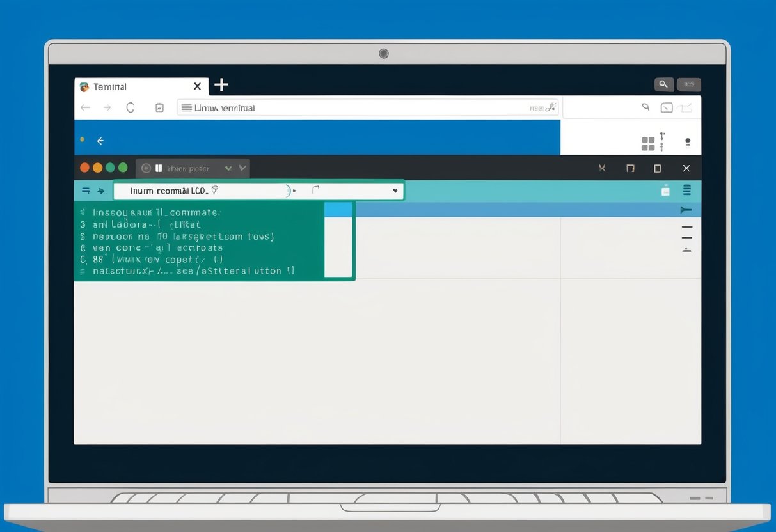Click the browser reload icon
776x532 pixels.
[131, 107]
